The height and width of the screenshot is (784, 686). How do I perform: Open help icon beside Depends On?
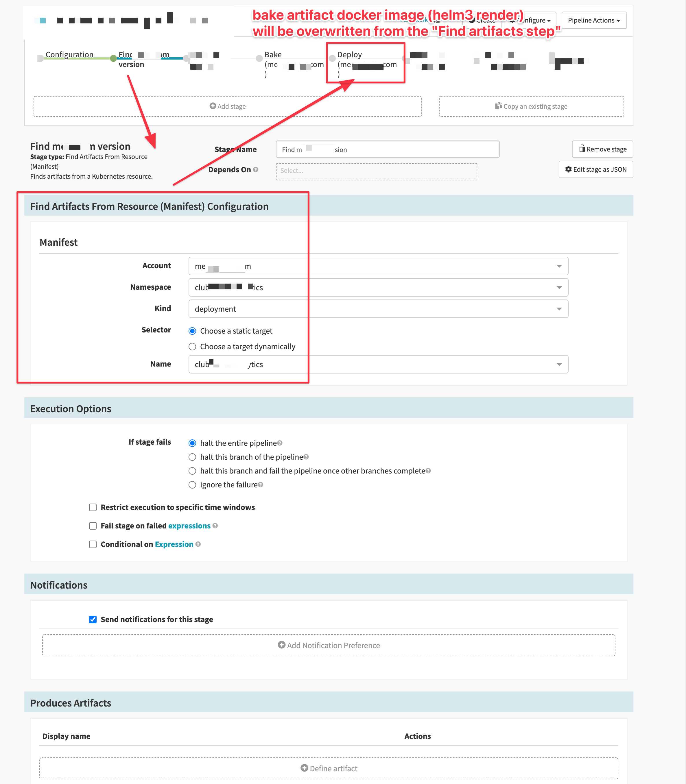tap(255, 169)
